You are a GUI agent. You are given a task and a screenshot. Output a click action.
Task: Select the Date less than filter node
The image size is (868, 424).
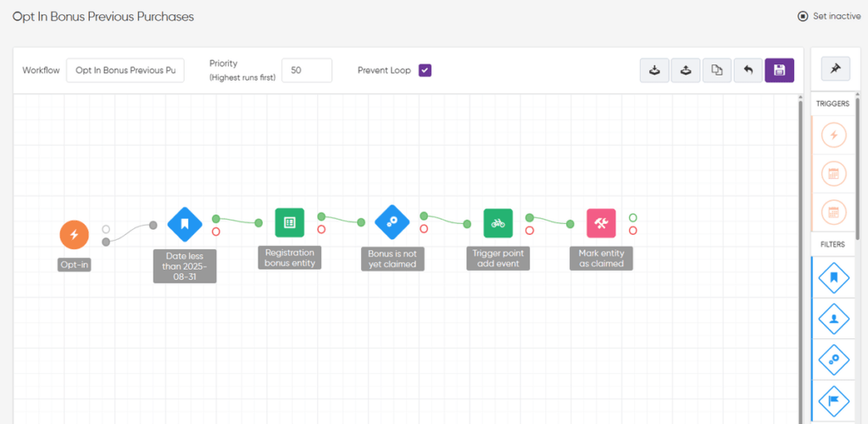pos(184,224)
